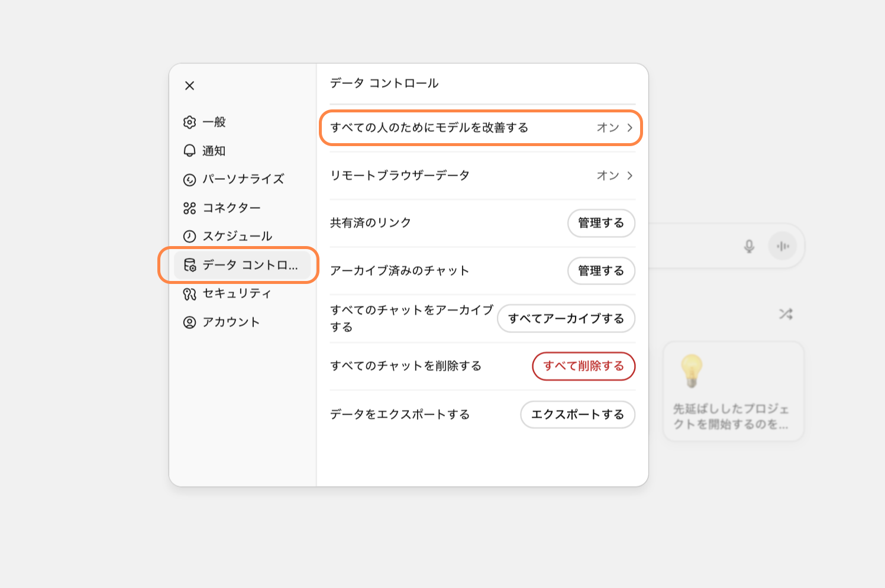Click the アカウント profile icon

tap(189, 321)
